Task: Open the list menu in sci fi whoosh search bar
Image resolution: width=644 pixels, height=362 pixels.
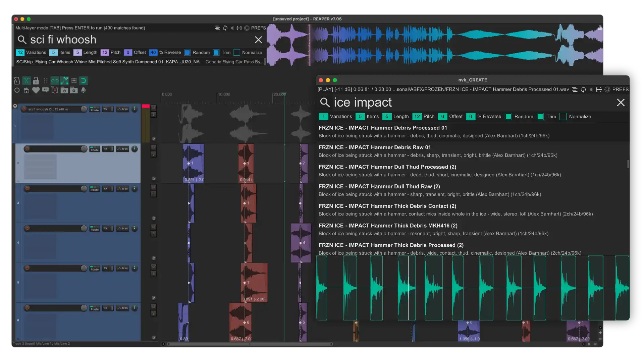Action: pyautogui.click(x=217, y=28)
